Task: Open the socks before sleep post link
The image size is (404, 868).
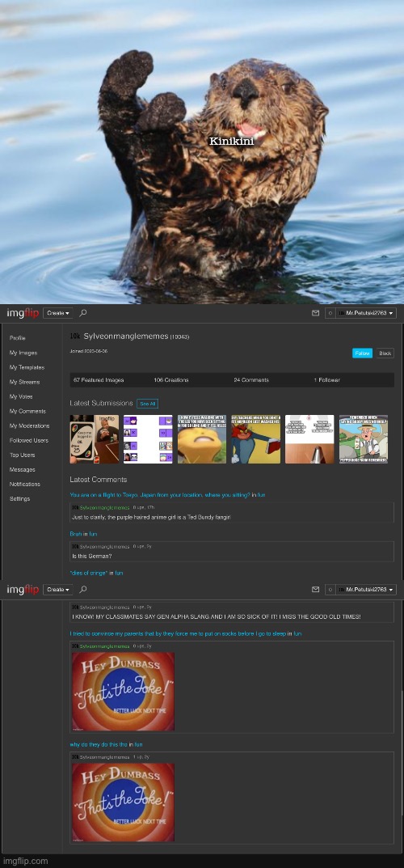Action: click(x=178, y=633)
